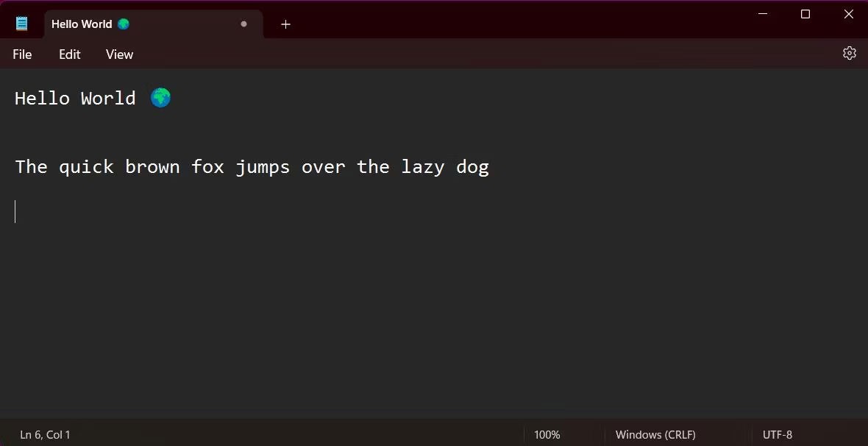Click the word "jumps" in the sentence
This screenshot has width=868, height=446.
tap(263, 167)
